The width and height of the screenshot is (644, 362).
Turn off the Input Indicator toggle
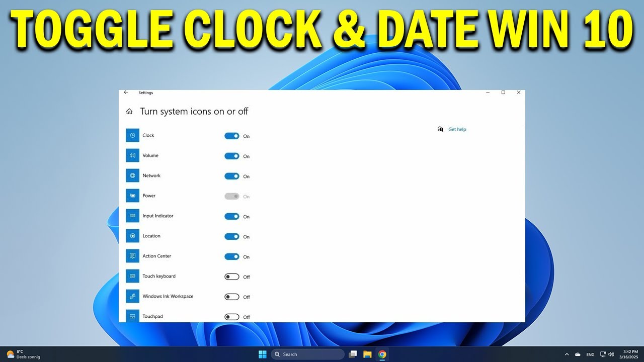[232, 216]
